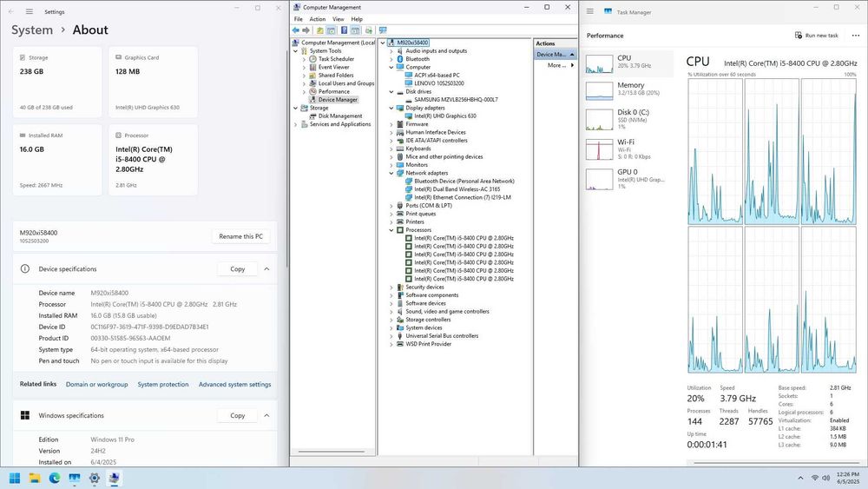Click the Show/Hide Console Tree toolbar icon
Viewport: 868px width, 489px height.
[x=331, y=30]
